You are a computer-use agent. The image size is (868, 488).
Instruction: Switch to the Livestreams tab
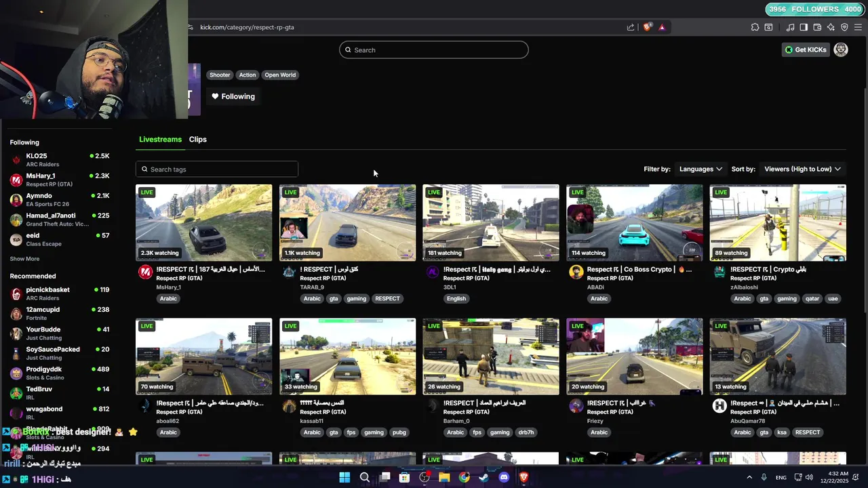click(160, 139)
